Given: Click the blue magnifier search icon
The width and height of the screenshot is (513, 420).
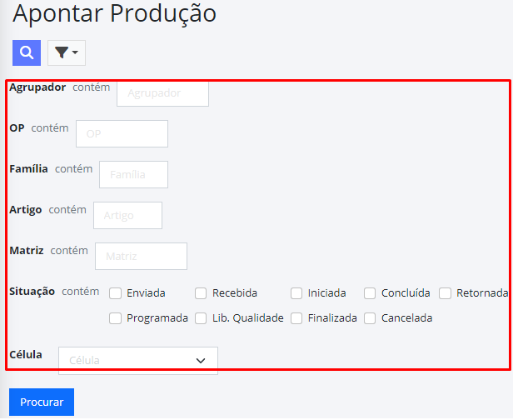Looking at the screenshot, I should click(x=27, y=52).
